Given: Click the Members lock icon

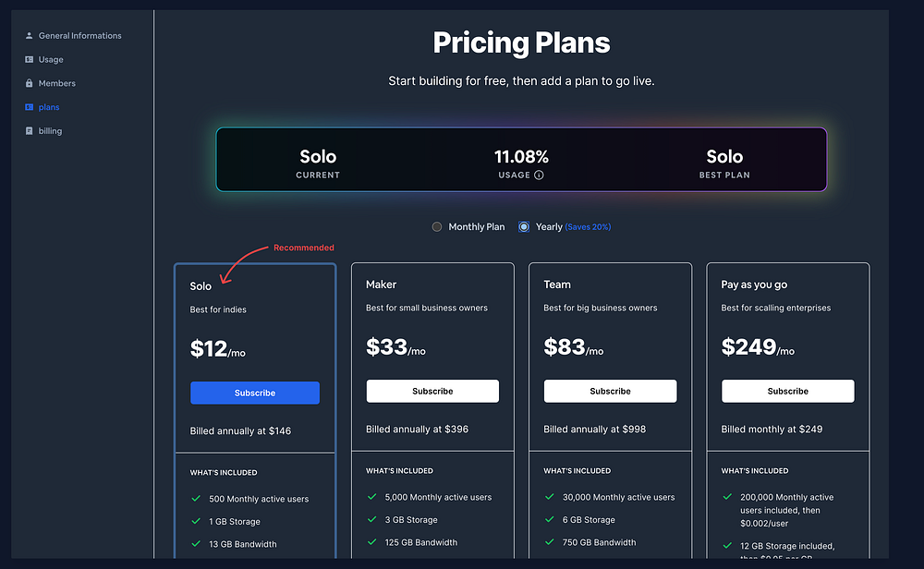Looking at the screenshot, I should pyautogui.click(x=29, y=84).
